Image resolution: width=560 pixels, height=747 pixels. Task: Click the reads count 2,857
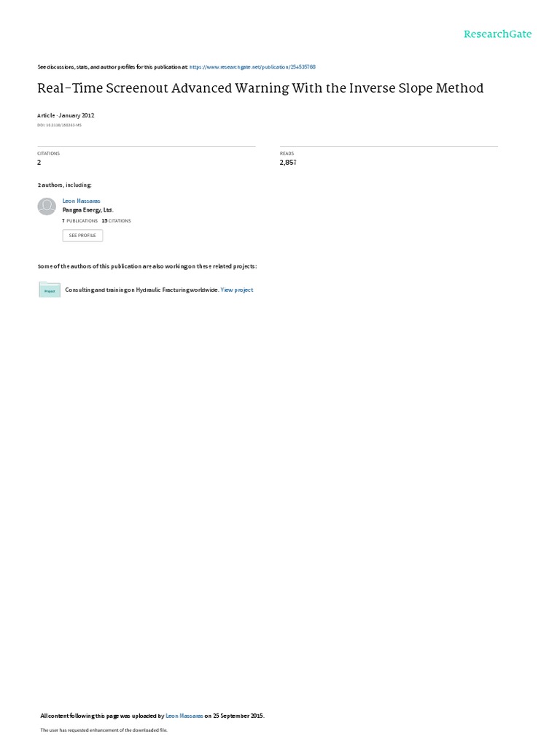point(288,163)
